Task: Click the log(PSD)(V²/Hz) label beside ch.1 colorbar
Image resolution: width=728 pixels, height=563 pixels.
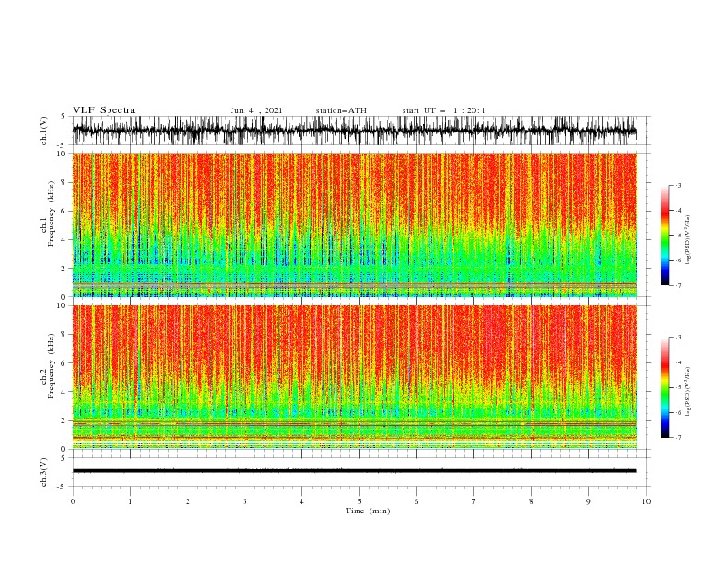Action: tap(688, 240)
